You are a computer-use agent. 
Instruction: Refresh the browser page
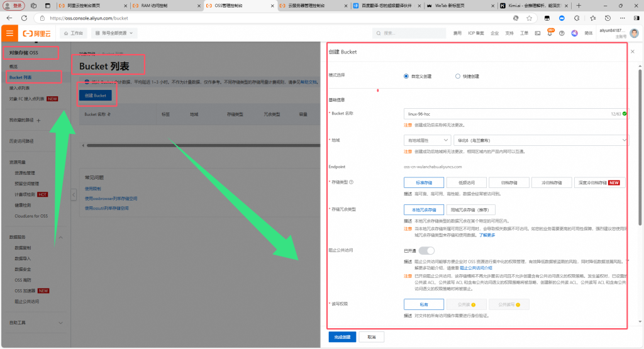coord(25,18)
